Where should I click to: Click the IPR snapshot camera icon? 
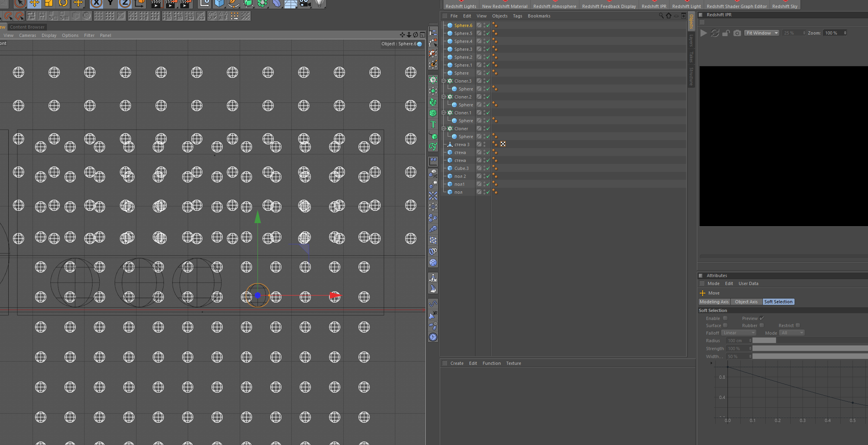737,33
